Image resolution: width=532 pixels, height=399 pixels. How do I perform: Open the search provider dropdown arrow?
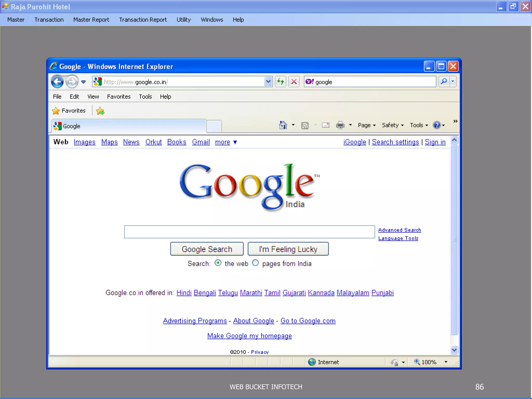tap(453, 81)
